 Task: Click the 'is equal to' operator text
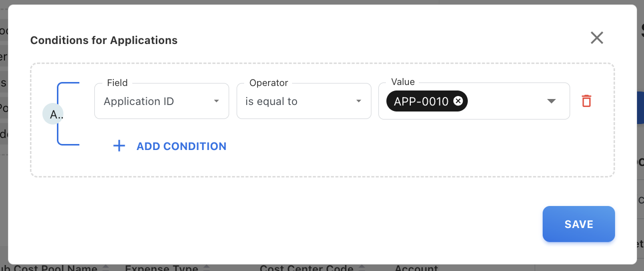coord(271,101)
